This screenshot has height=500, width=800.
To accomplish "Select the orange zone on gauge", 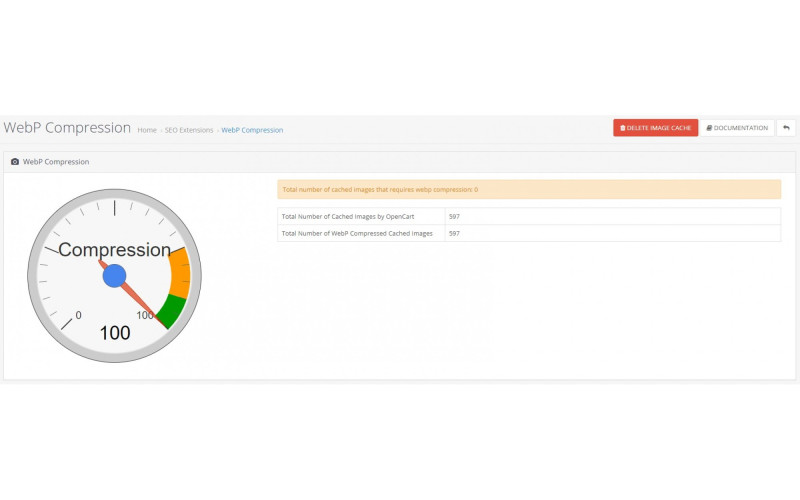I will coord(180,272).
